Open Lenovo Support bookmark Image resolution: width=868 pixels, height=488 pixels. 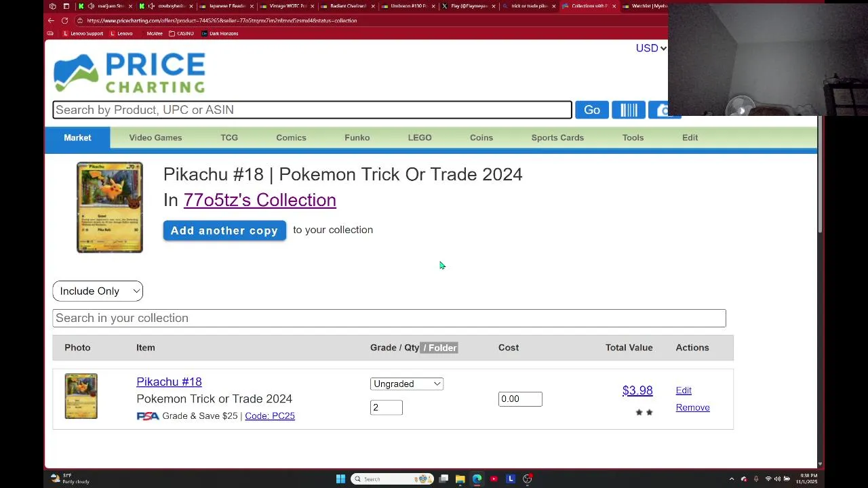point(83,33)
